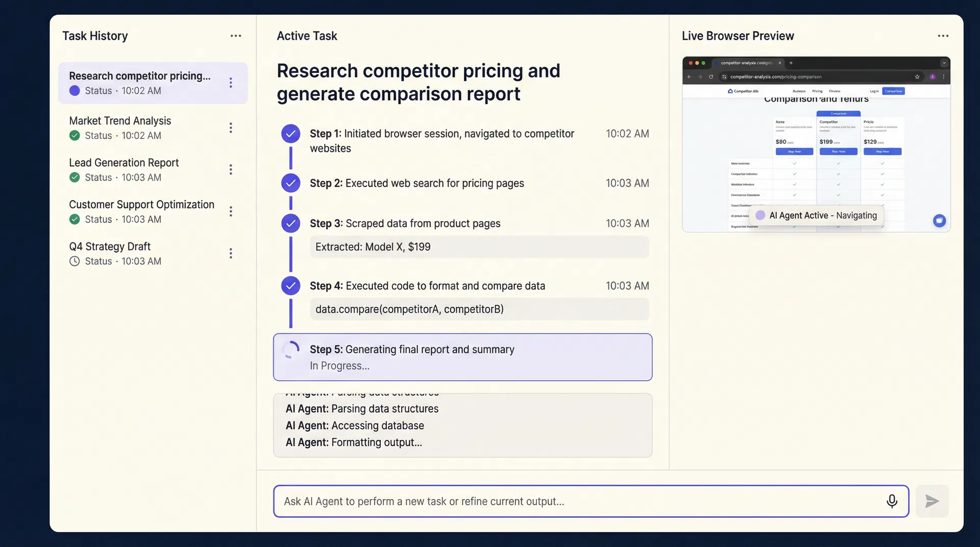Activate voice input with the microphone icon
Viewport: 980px width, 547px height.
point(892,501)
